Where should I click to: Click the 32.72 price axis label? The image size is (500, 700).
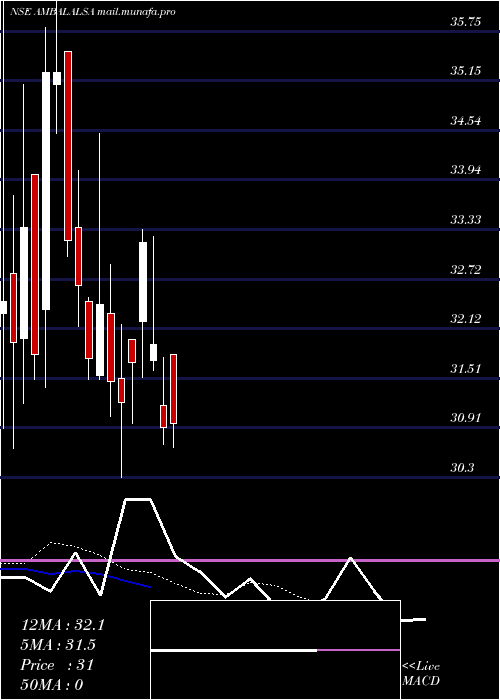point(466,270)
